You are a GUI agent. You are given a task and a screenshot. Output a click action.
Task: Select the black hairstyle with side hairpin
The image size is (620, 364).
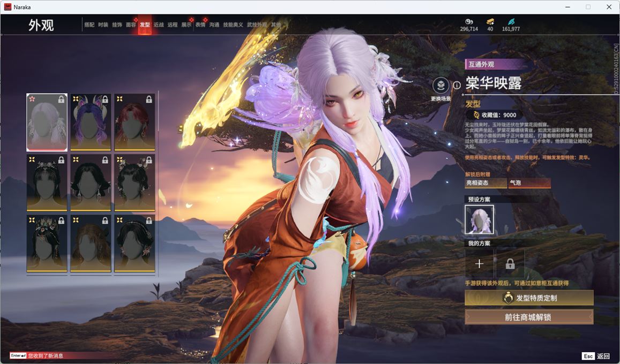(x=135, y=244)
